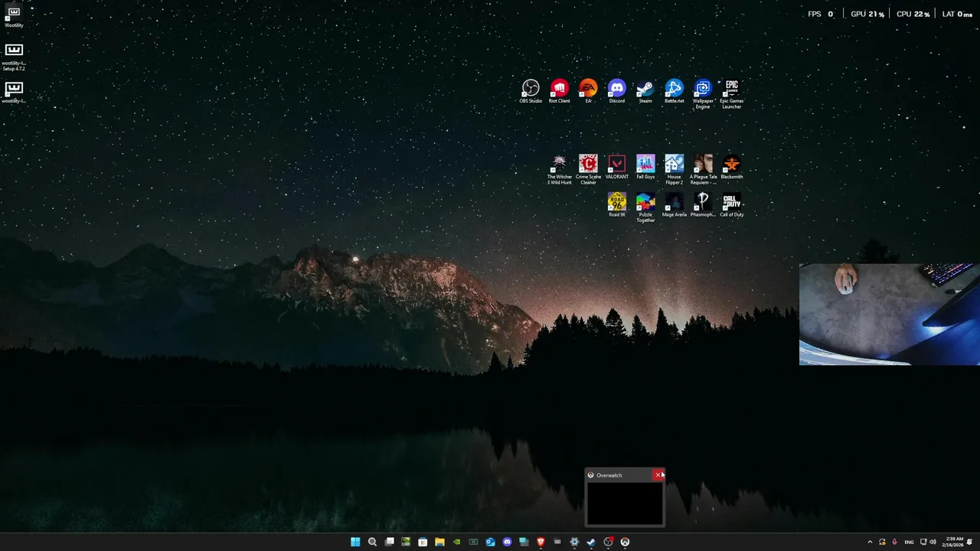Open the Settings gear on taskbar

[x=574, y=542]
